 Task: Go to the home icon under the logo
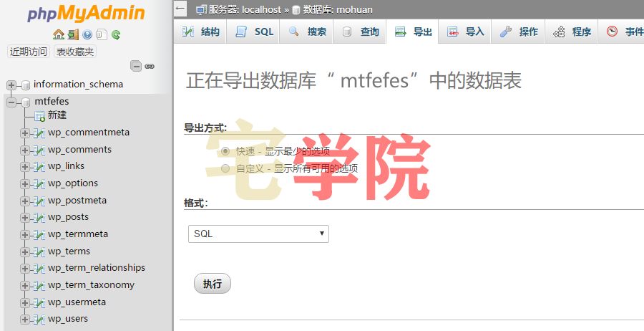coord(59,34)
